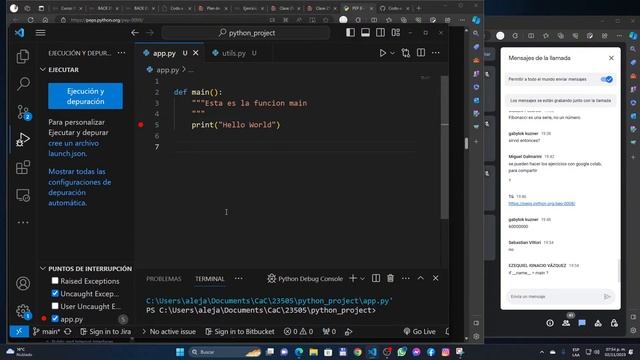The image size is (640, 360).
Task: Toggle the secondary side bar layout icon
Action: 380,33
